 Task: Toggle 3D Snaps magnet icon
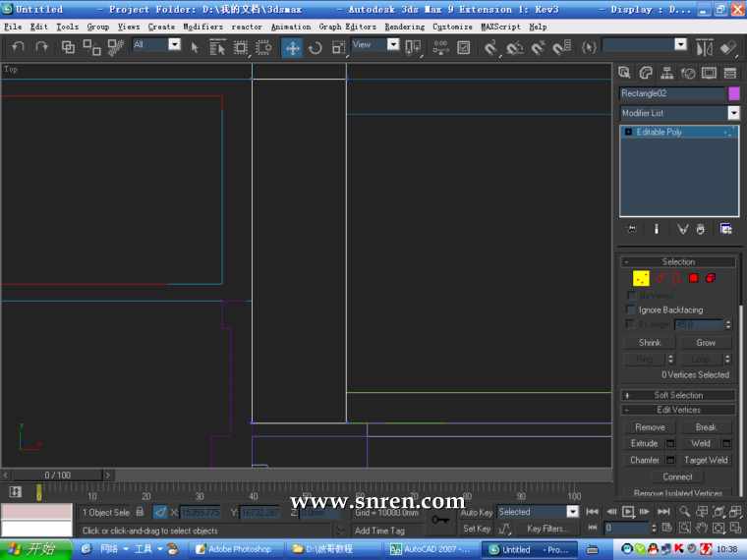(x=490, y=47)
